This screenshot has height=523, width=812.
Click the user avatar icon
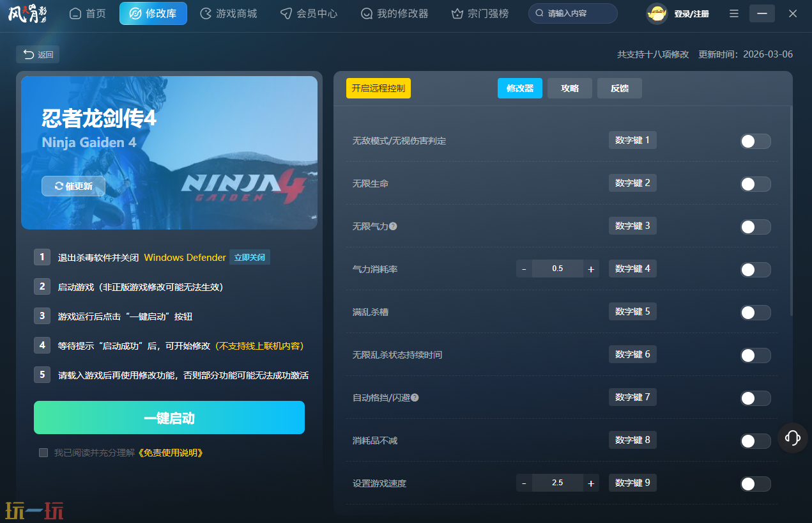[657, 13]
